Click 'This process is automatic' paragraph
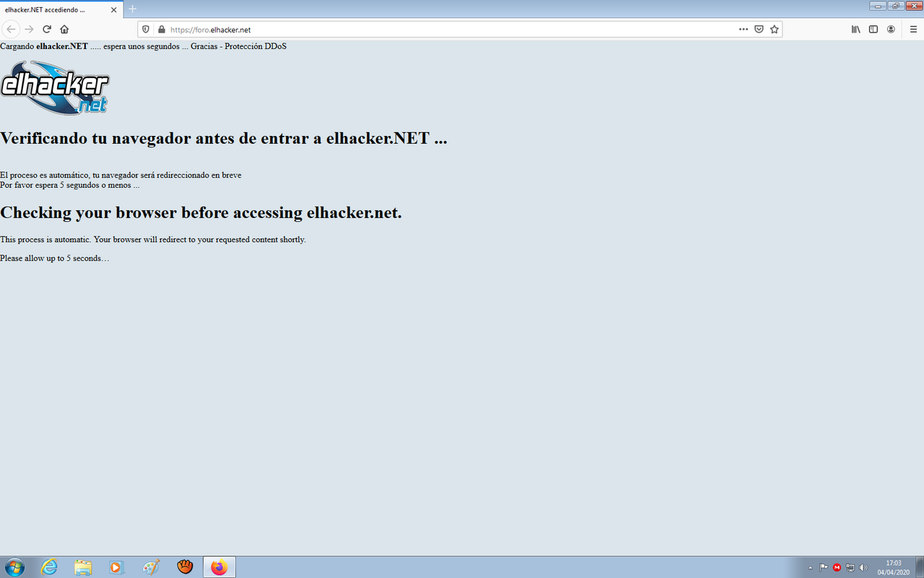 point(153,239)
